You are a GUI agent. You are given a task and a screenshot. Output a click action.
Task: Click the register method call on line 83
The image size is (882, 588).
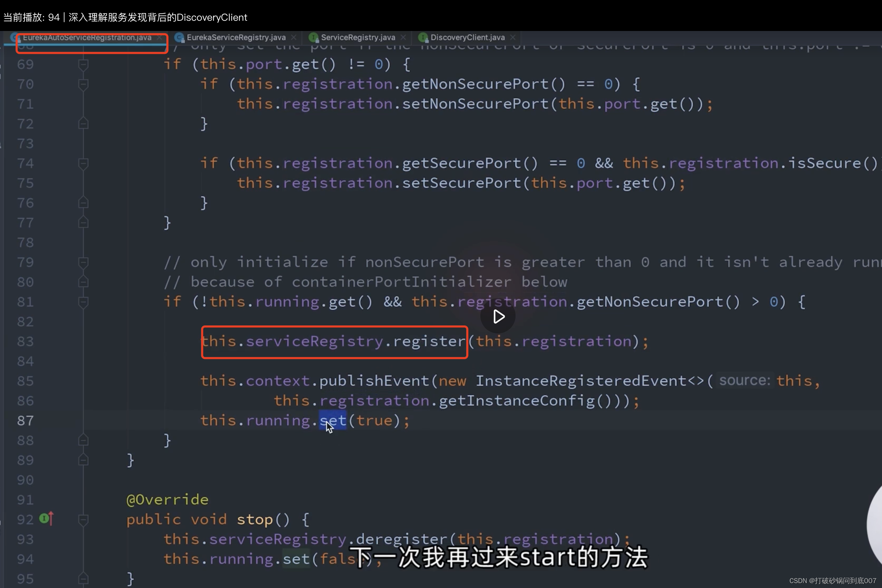click(429, 341)
